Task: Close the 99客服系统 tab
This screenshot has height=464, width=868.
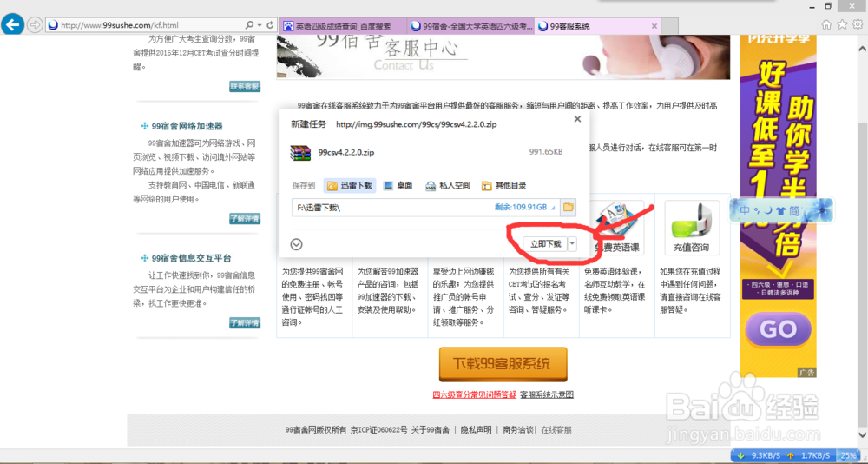Action: click(x=654, y=26)
